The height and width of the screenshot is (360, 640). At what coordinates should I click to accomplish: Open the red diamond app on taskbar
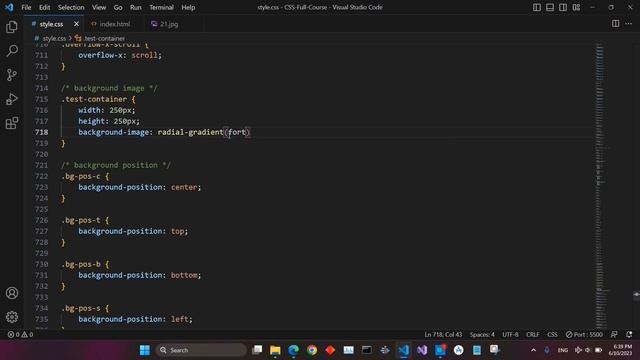tap(330, 350)
